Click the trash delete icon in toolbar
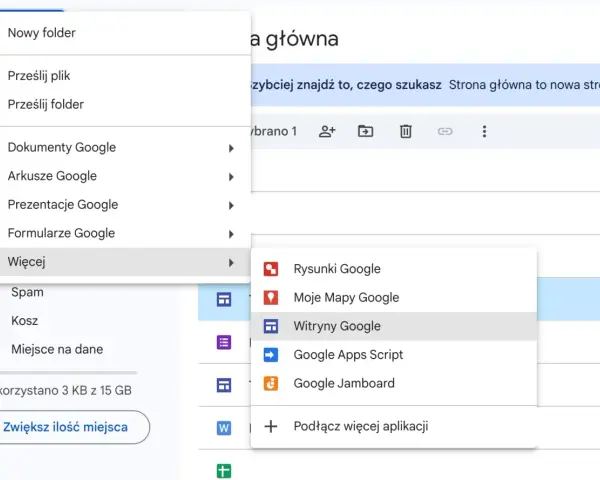 coord(406,131)
